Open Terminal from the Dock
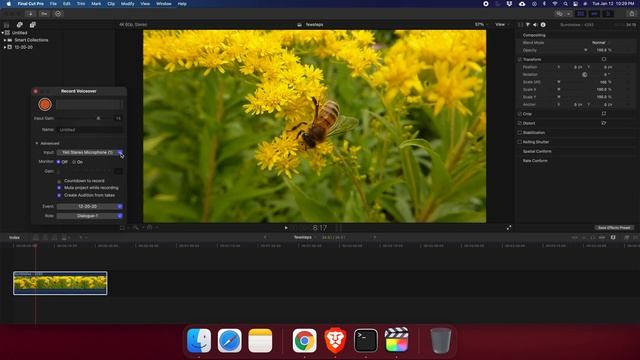The width and height of the screenshot is (640, 360). (366, 340)
